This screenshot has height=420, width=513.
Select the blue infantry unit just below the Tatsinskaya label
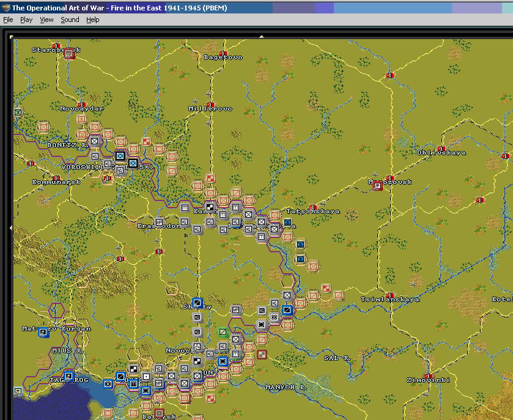pos(287,223)
